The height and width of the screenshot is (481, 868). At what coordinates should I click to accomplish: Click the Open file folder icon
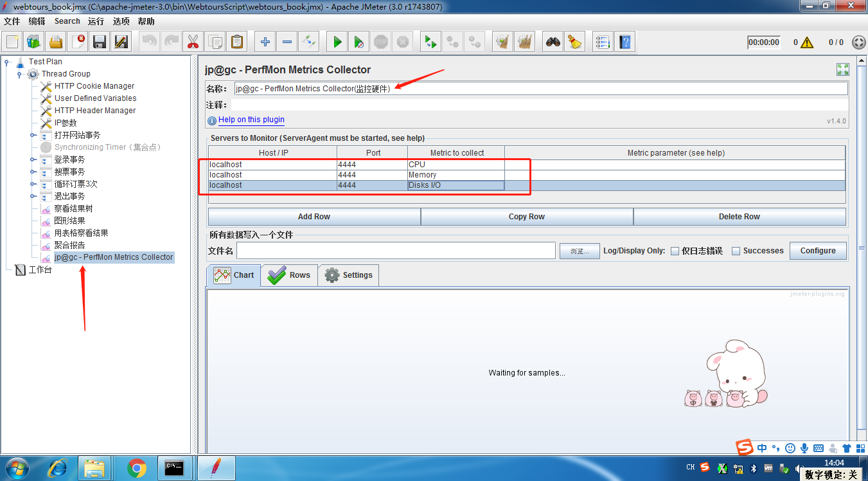(x=56, y=42)
